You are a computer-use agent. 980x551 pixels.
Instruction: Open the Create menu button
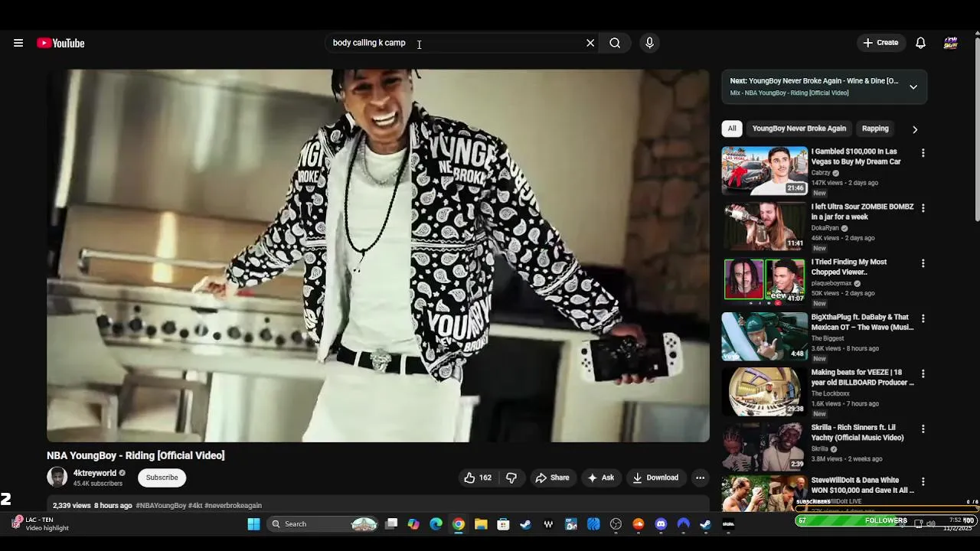click(880, 43)
